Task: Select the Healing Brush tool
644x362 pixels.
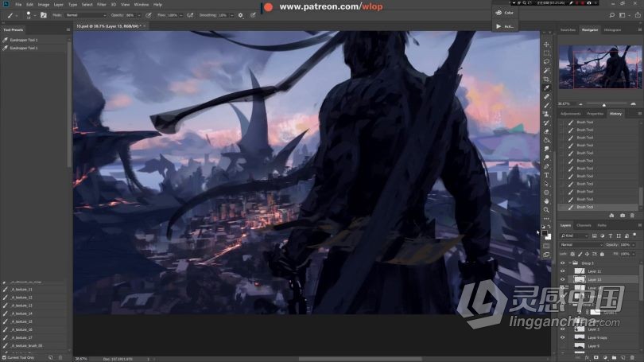Action: [x=546, y=96]
